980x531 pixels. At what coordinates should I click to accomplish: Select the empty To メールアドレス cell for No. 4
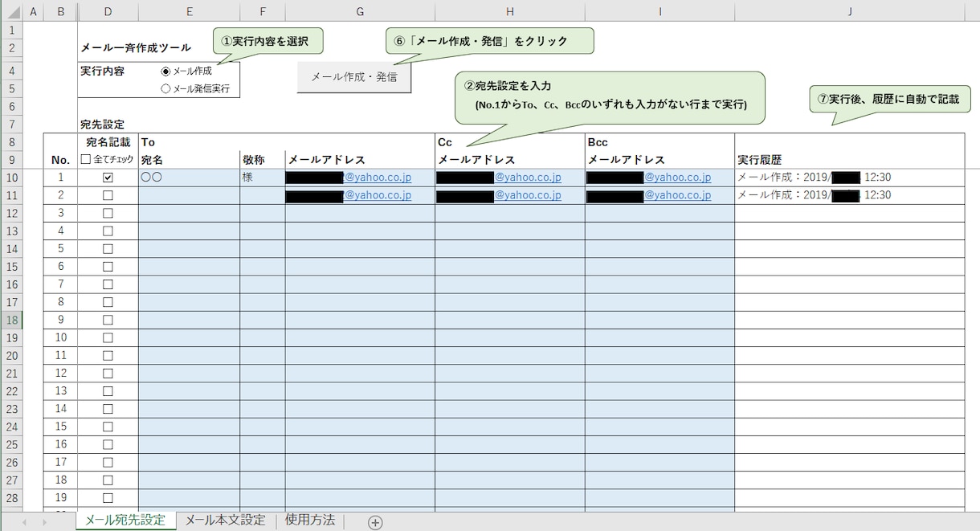[360, 231]
